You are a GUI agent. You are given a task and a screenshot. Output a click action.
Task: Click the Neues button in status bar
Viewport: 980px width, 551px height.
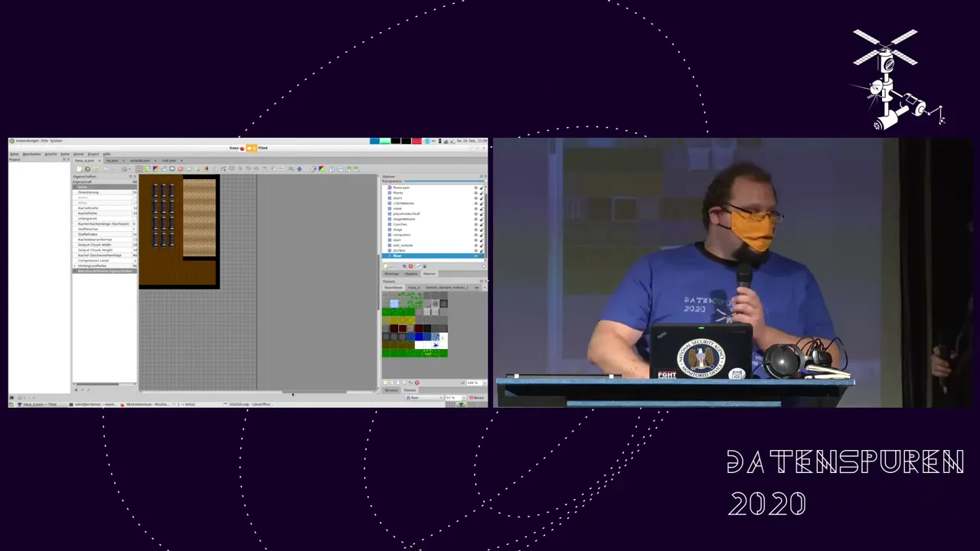point(477,397)
